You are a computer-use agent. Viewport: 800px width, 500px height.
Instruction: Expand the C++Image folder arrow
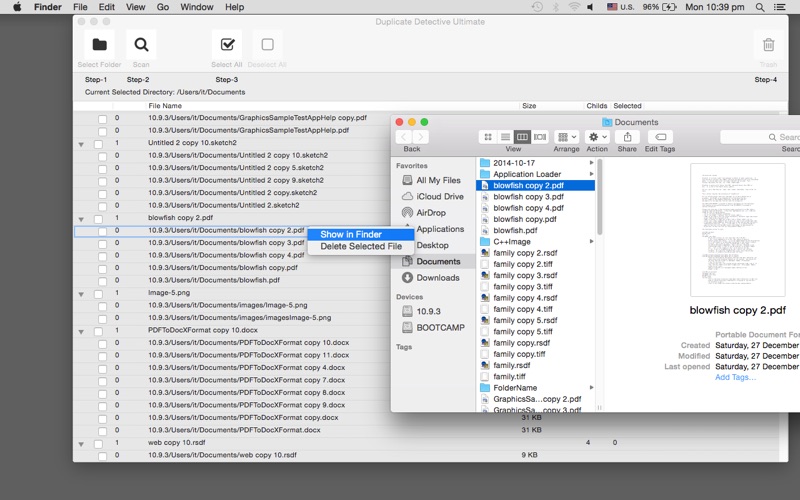pos(591,241)
